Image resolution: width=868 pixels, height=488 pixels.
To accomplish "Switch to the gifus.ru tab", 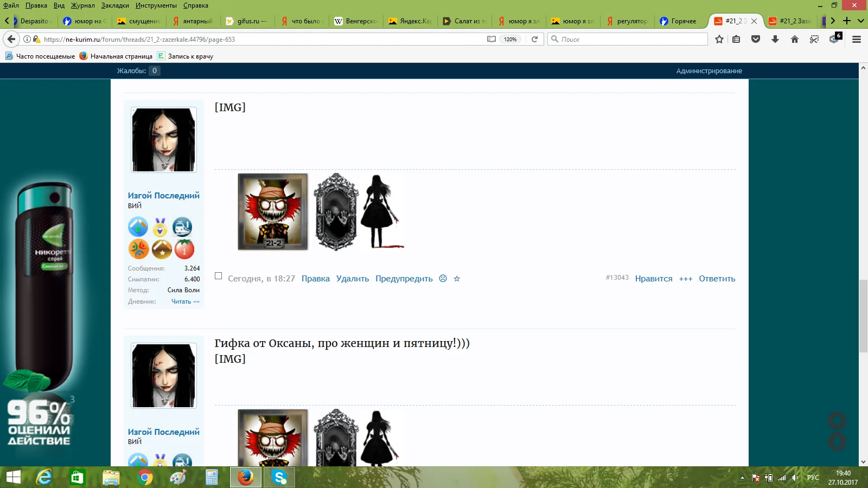I will click(247, 21).
